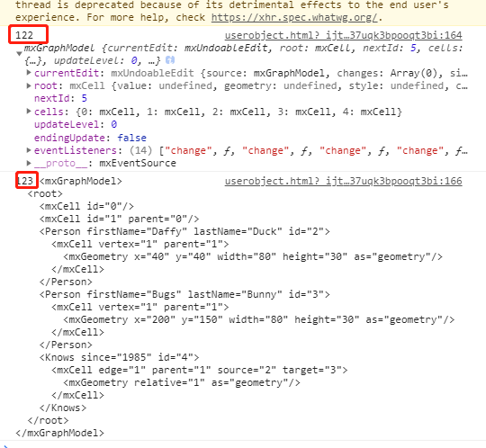Open source link for line 166

tap(344, 181)
